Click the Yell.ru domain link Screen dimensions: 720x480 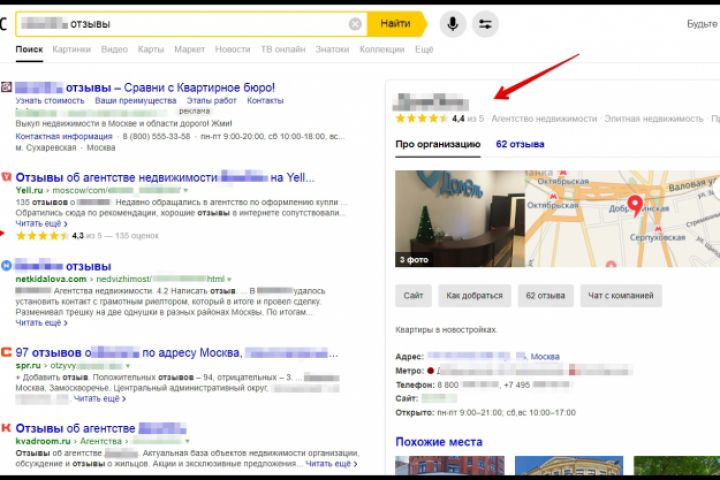pyautogui.click(x=29, y=190)
